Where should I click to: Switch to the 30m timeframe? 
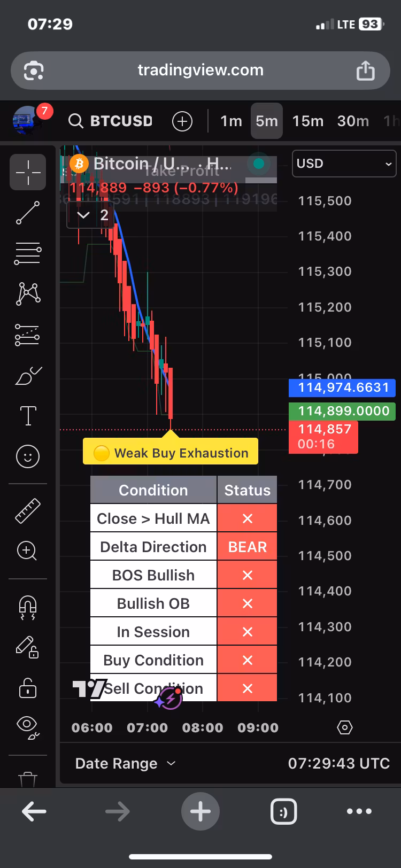point(353,121)
